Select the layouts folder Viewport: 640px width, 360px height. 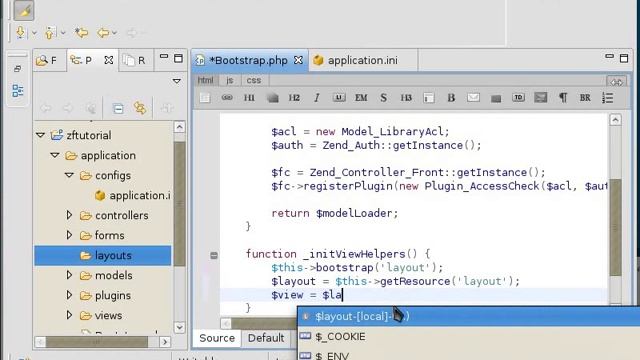(103, 256)
